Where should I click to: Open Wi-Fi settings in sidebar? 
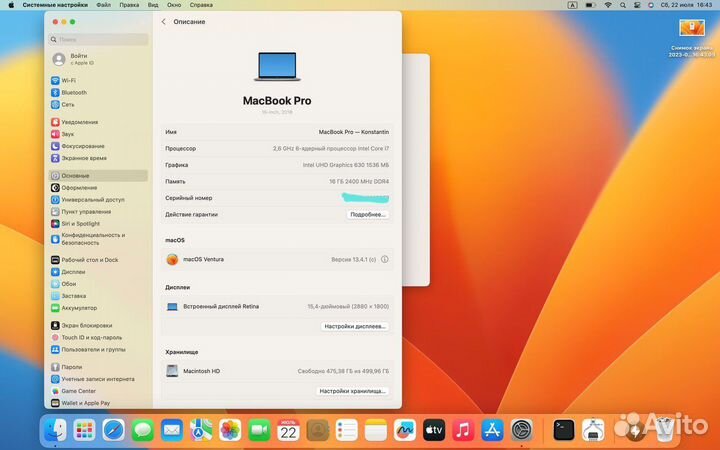pos(63,80)
